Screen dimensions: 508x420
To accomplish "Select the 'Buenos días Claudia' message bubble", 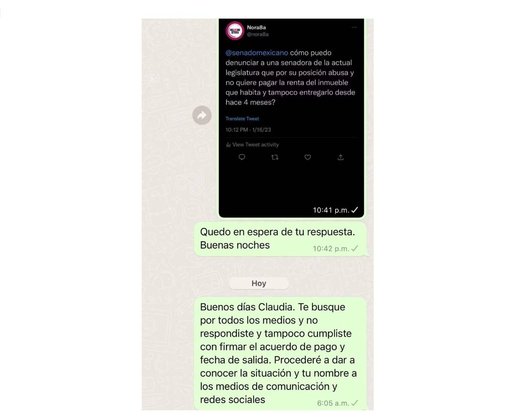I will coord(280,354).
